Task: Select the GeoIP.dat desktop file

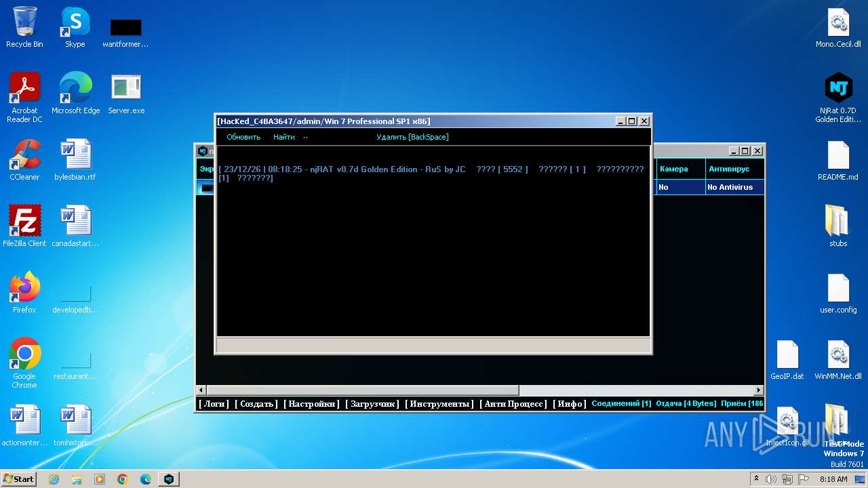Action: point(787,359)
